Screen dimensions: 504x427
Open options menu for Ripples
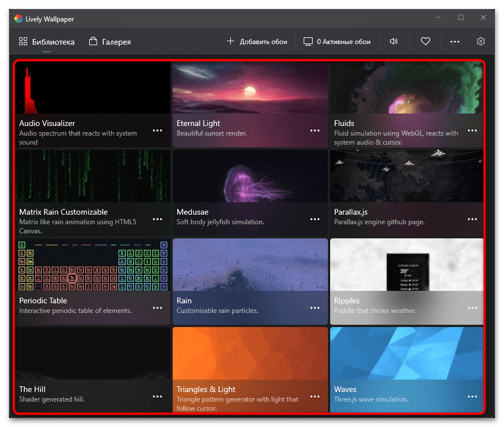point(472,308)
